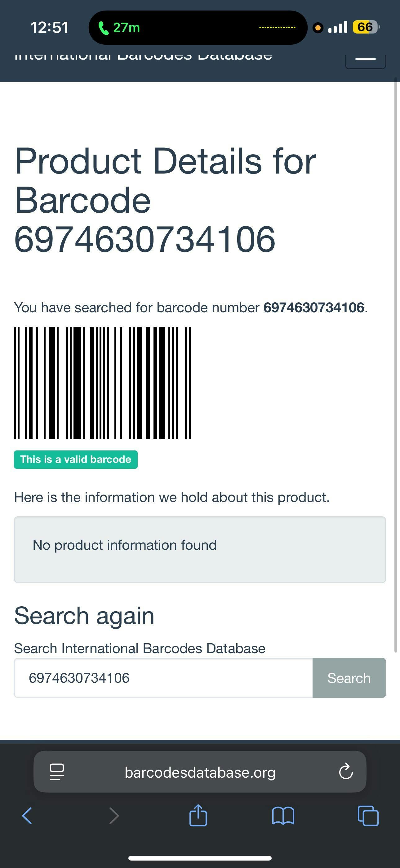
Task: Tap the "No product information found" box
Action: [x=200, y=549]
